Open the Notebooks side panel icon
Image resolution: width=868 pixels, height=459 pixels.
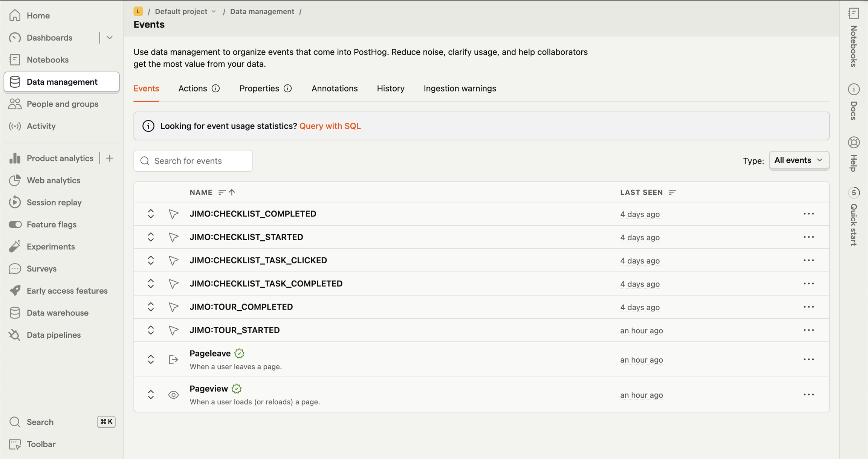(853, 14)
